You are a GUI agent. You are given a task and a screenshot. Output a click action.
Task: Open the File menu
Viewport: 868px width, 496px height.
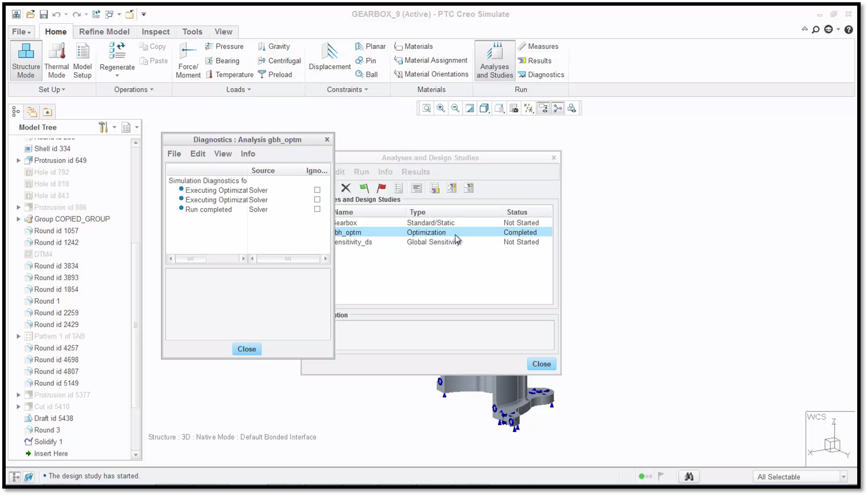pyautogui.click(x=21, y=32)
